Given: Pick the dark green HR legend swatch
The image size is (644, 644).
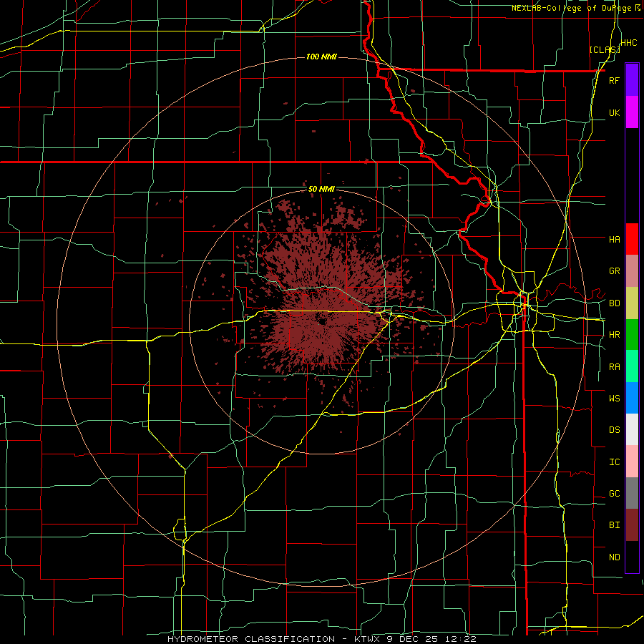Looking at the screenshot, I should point(632,335).
